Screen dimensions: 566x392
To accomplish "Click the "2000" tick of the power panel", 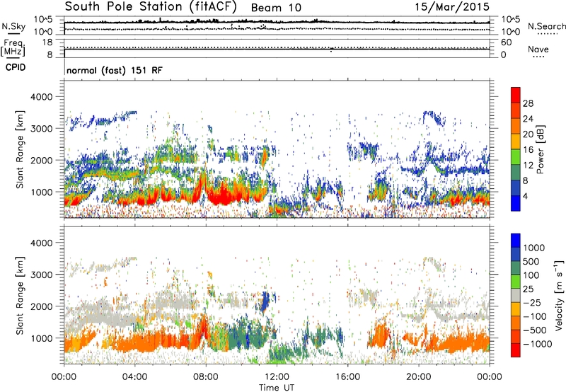I will 43,160.
